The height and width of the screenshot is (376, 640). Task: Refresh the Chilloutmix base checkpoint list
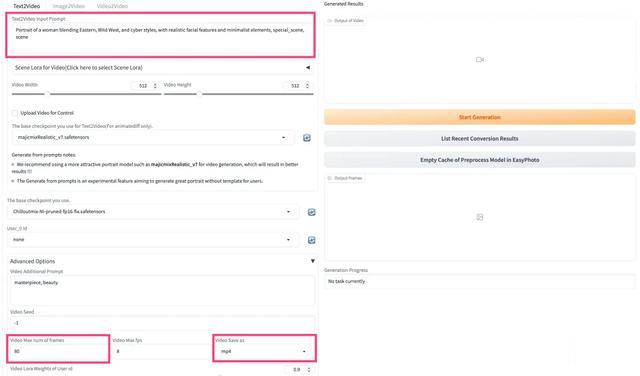coord(311,212)
